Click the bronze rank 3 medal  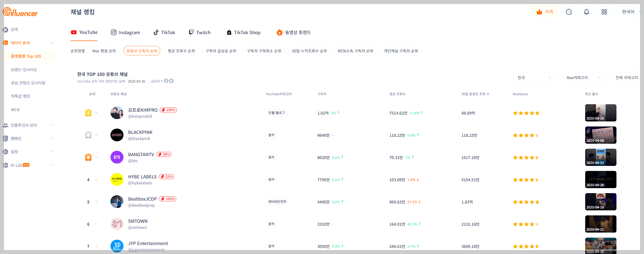click(x=88, y=157)
